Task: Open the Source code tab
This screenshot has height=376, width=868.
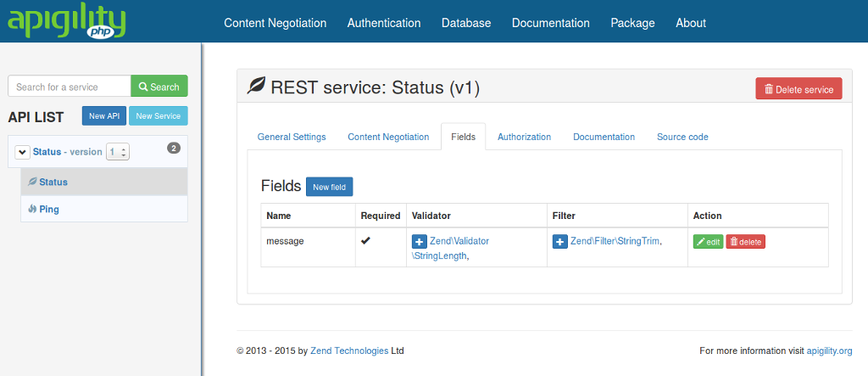Action: tap(682, 137)
